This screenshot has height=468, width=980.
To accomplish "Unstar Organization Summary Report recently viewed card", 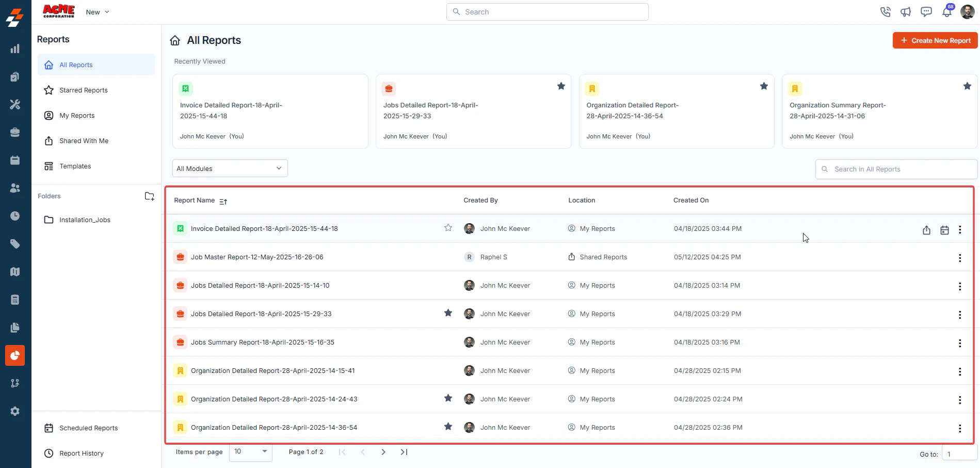I will tap(967, 86).
